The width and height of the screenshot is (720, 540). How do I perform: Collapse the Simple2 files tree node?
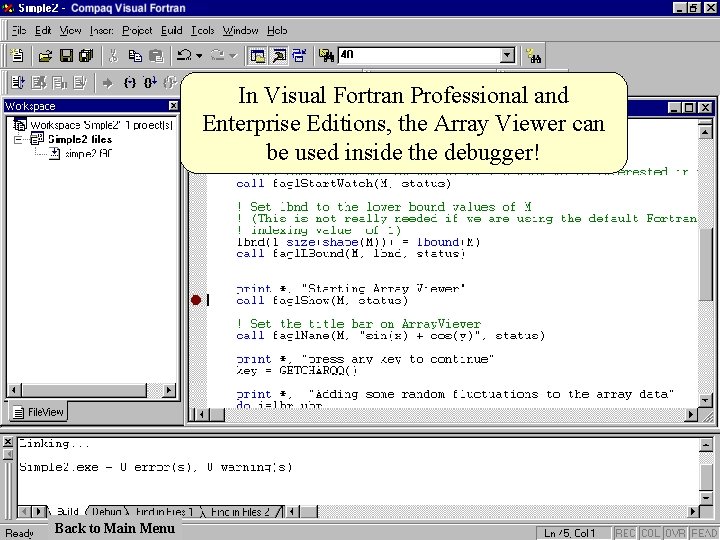coord(18,139)
